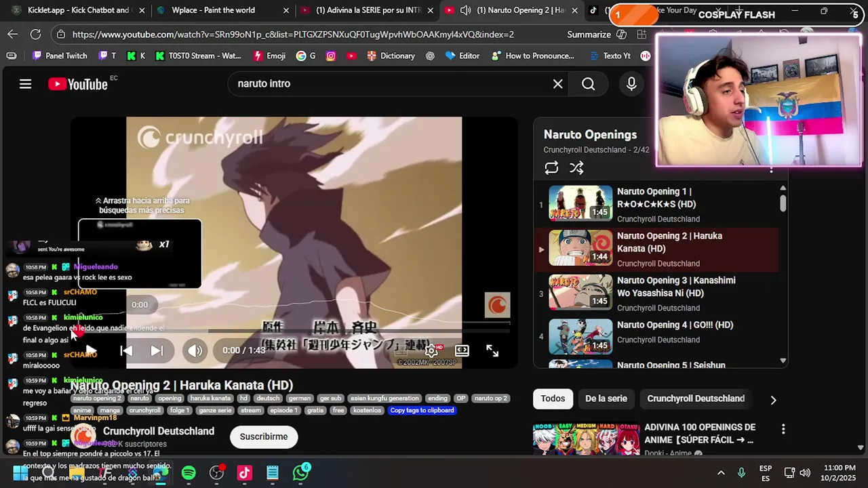The image size is (868, 488).
Task: Open the player settings gear
Action: [x=431, y=350]
